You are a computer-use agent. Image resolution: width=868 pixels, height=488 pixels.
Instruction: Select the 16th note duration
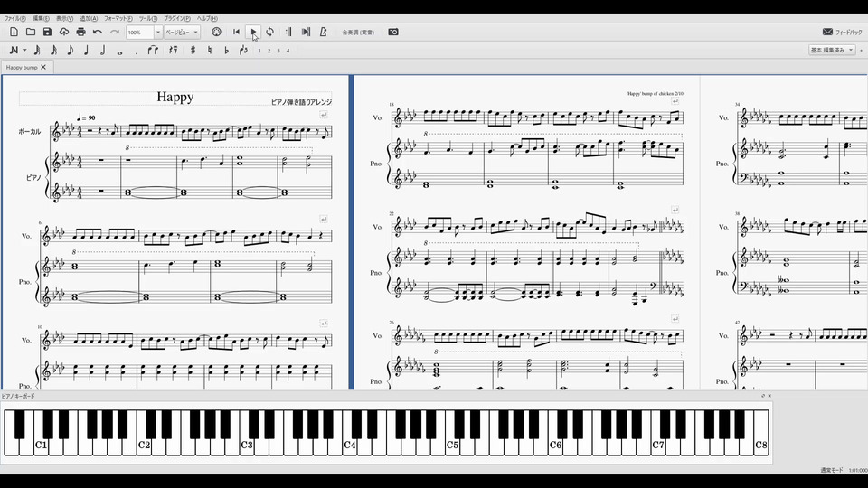53,51
